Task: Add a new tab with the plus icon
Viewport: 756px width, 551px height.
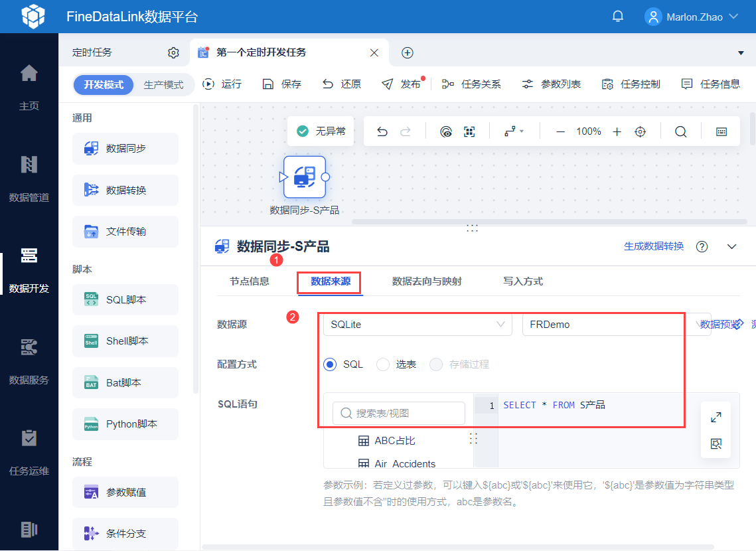Action: 408,52
